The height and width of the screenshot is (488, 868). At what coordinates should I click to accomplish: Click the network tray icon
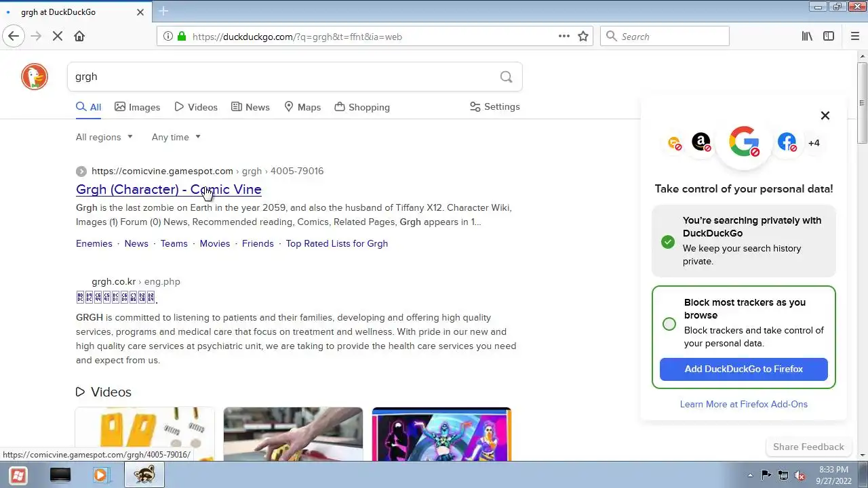783,475
